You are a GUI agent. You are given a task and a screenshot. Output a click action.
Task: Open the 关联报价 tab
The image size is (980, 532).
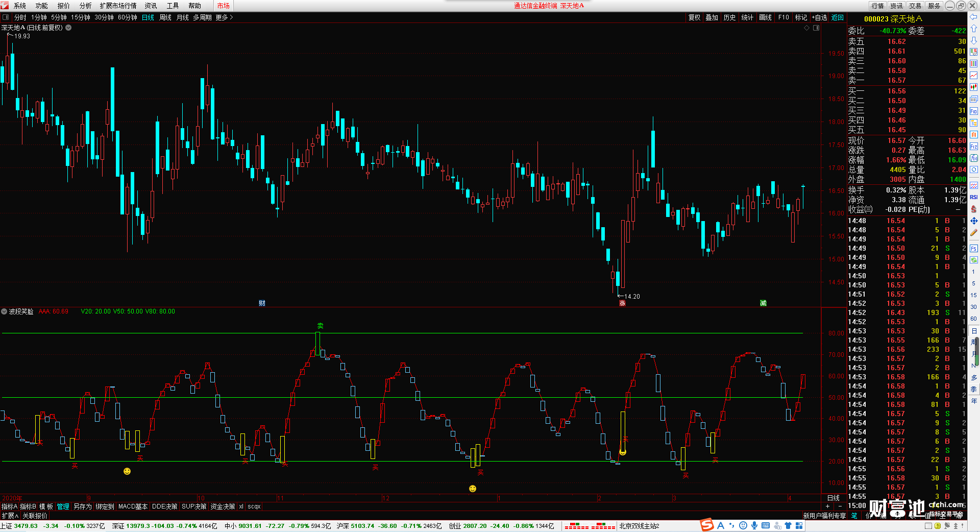pyautogui.click(x=35, y=516)
